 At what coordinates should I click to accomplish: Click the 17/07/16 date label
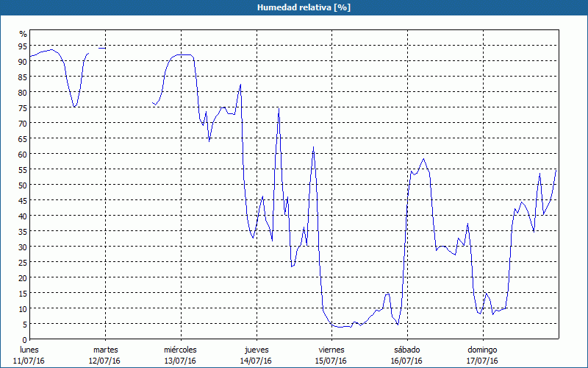point(481,361)
